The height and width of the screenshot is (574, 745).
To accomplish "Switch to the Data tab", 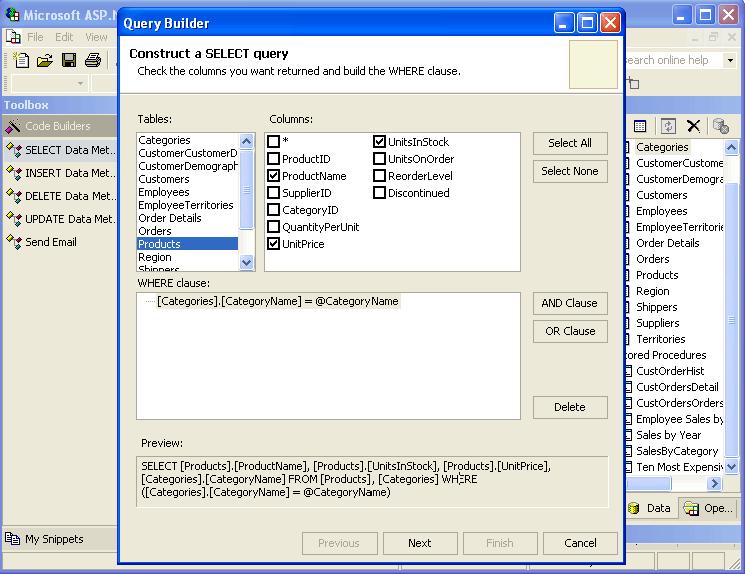I will [x=650, y=508].
